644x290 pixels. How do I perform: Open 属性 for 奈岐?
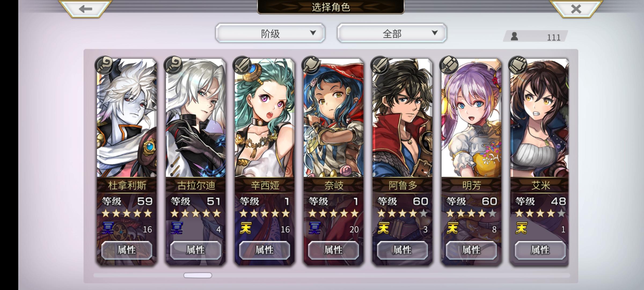[333, 250]
